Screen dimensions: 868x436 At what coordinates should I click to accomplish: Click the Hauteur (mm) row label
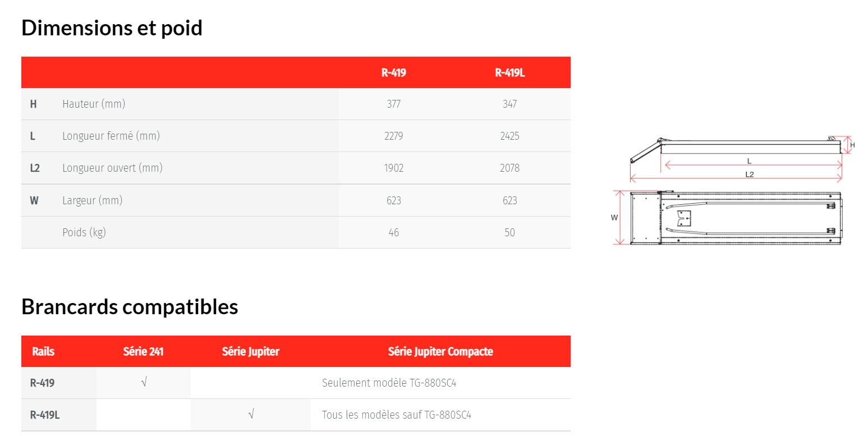[x=94, y=104]
